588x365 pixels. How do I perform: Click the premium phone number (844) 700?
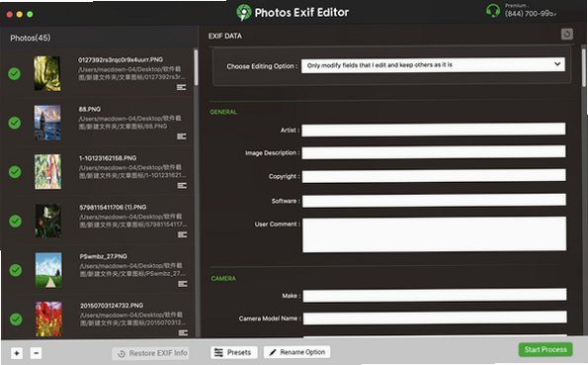pos(531,14)
